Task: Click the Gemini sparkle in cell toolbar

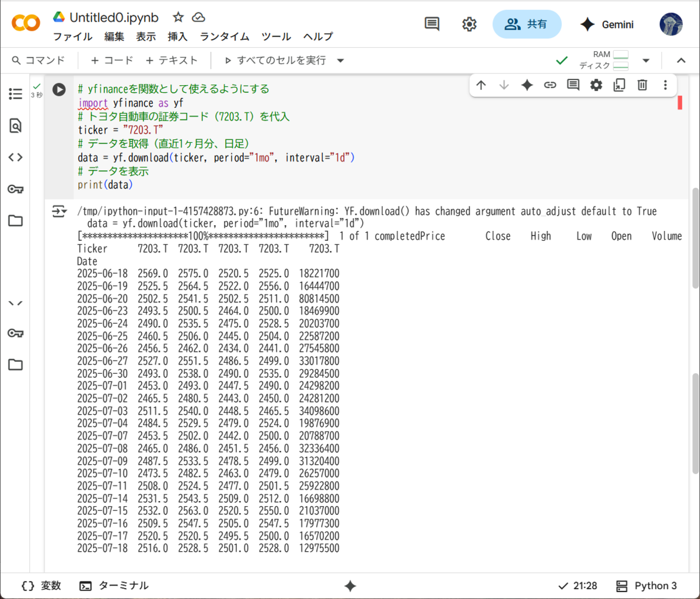Action: click(x=527, y=85)
